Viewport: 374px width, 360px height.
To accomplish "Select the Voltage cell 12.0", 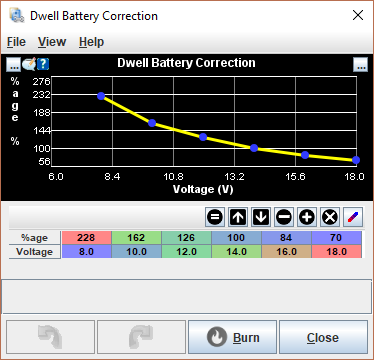I will (186, 251).
